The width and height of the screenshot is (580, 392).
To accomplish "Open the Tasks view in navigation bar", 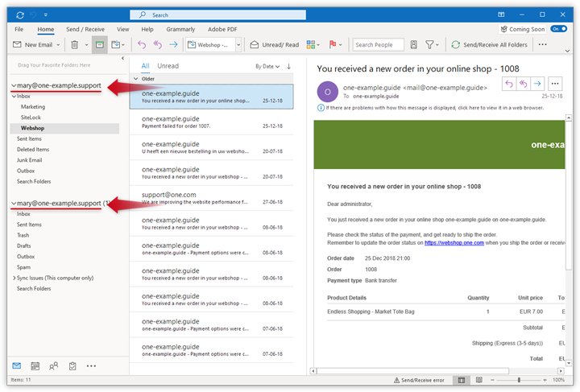I will pos(72,365).
